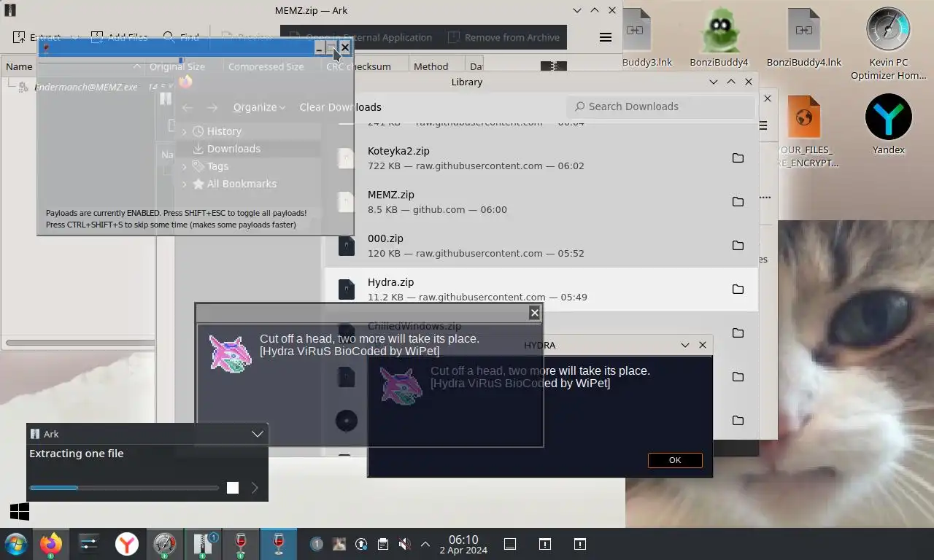934x560 pixels.
Task: Click the Ark zipper taskbar icon
Action: tap(203, 544)
